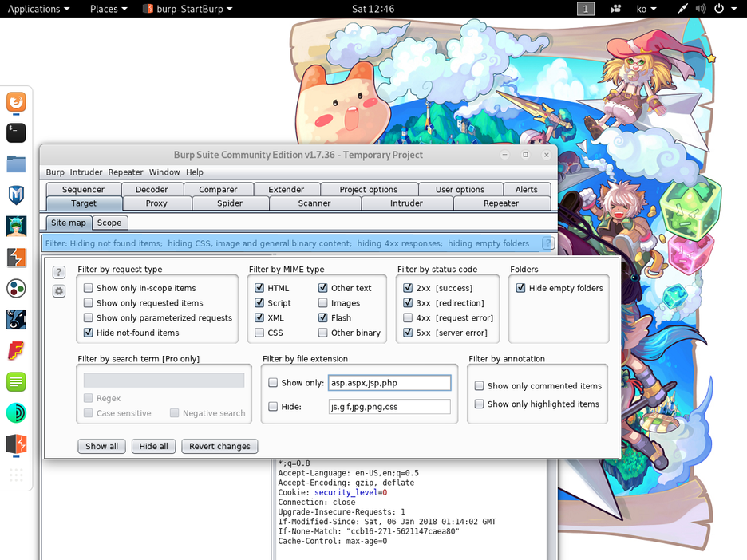Switch to the Scope sub-tab
The height and width of the screenshot is (560, 747).
[x=109, y=223]
